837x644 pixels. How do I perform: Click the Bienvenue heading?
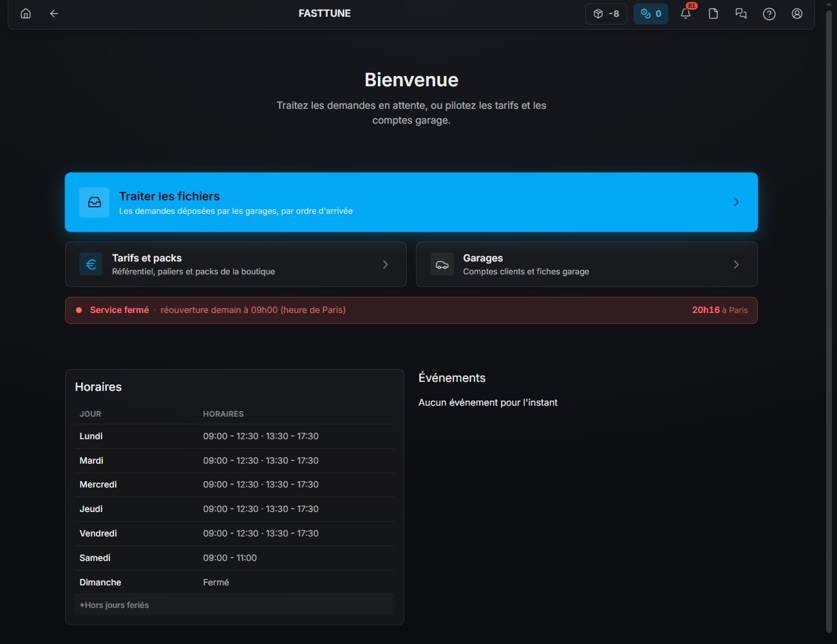click(411, 80)
